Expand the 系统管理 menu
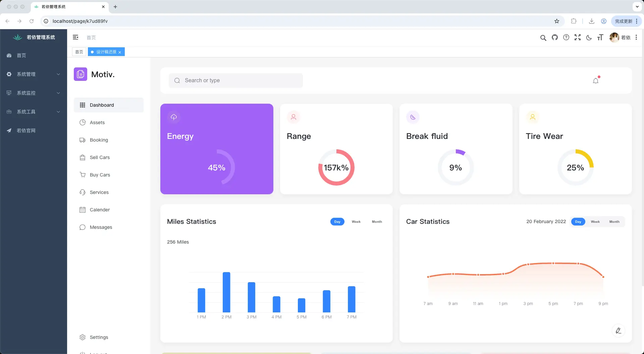Image resolution: width=644 pixels, height=354 pixels. [x=34, y=74]
